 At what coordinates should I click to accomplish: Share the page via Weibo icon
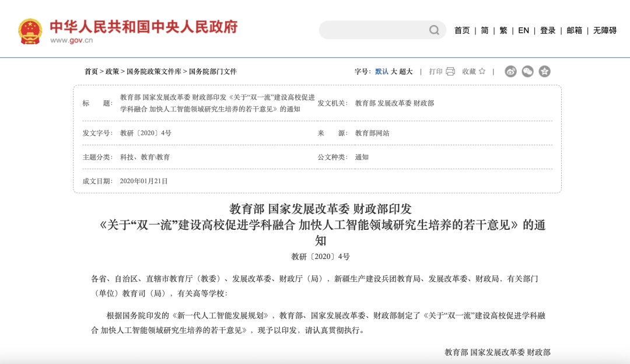(x=510, y=72)
